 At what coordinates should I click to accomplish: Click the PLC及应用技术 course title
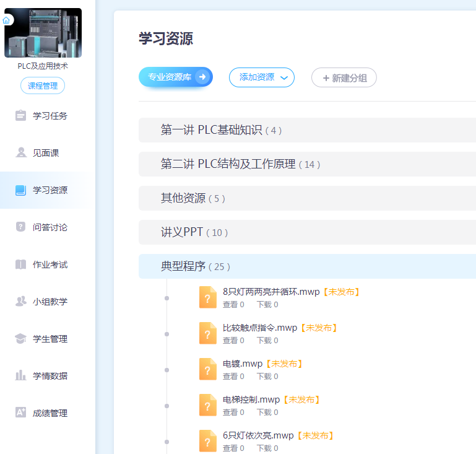[x=43, y=66]
